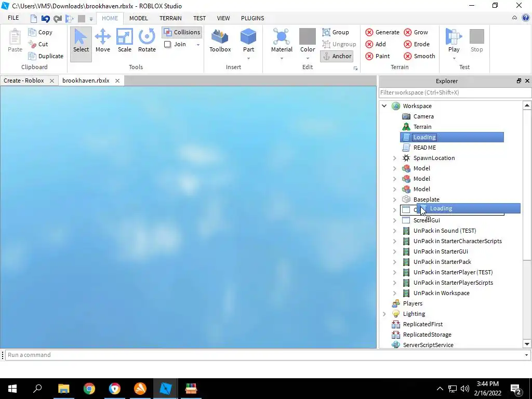Viewport: 532px width, 399px height.
Task: Click the Duplicate button
Action: click(46, 56)
